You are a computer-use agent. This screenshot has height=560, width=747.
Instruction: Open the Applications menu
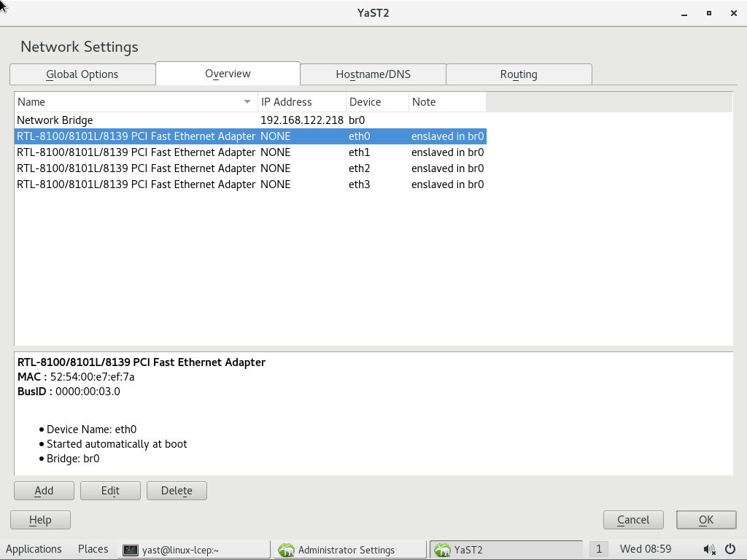point(34,549)
